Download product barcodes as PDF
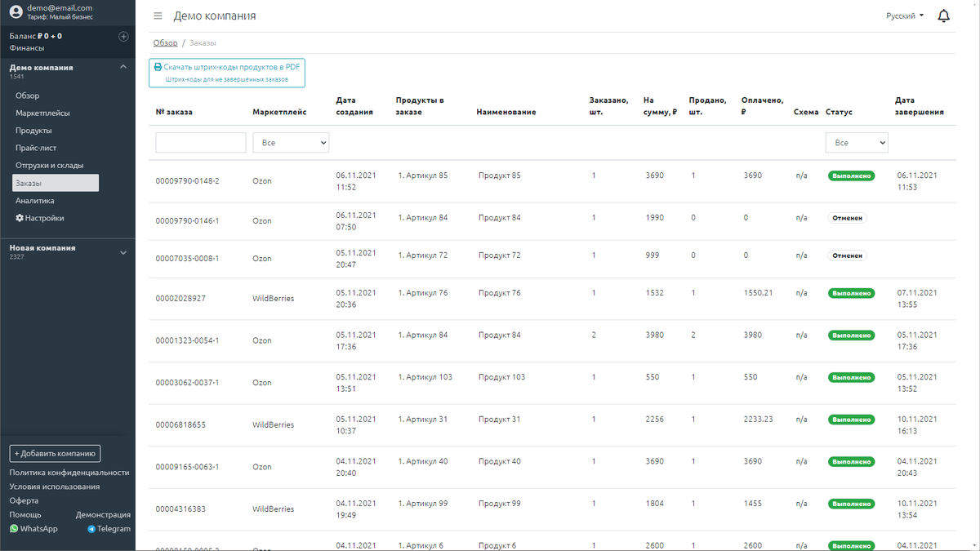This screenshot has height=551, width=980. 227,73
